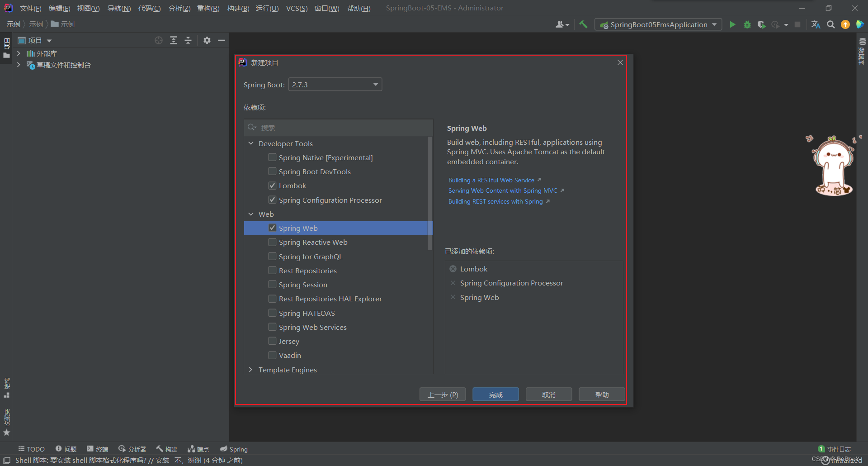Click the stop square icon
The height and width of the screenshot is (466, 868).
(797, 24)
